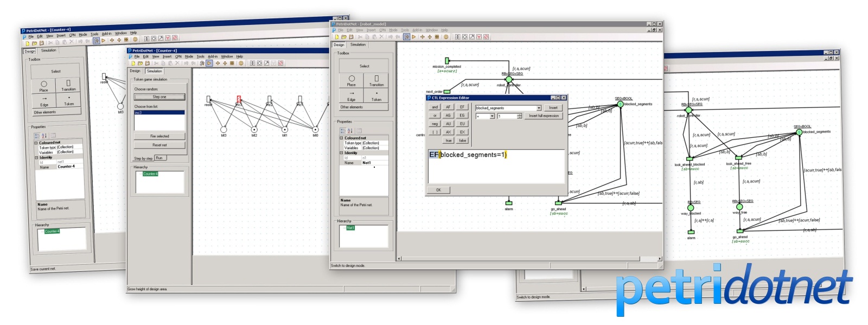868x325 pixels.
Task: Collapse Identity group in robot_model Properties
Action: click(x=342, y=153)
